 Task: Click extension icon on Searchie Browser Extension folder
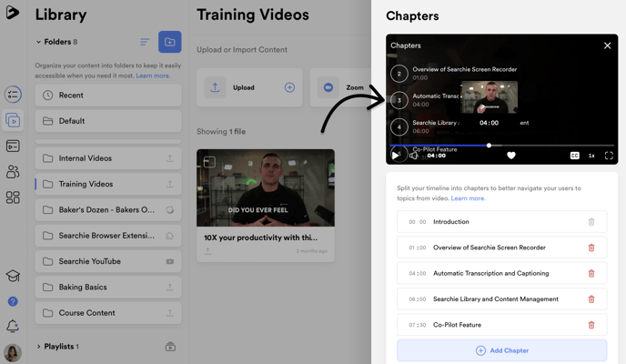coord(170,236)
